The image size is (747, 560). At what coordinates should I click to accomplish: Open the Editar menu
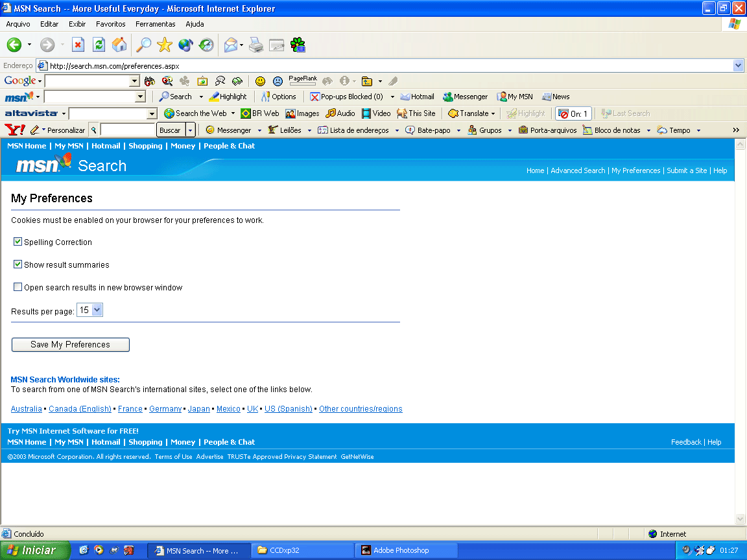tap(49, 24)
